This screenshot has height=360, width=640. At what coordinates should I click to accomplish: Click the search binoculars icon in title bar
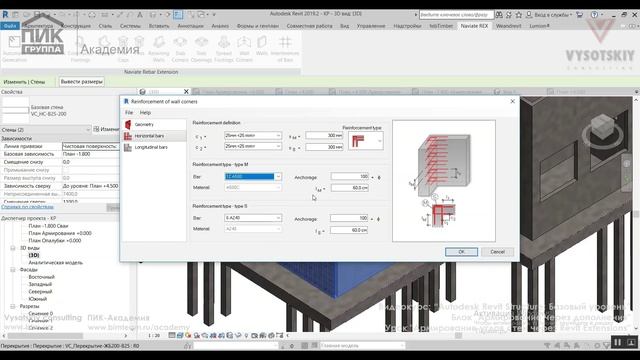click(499, 15)
